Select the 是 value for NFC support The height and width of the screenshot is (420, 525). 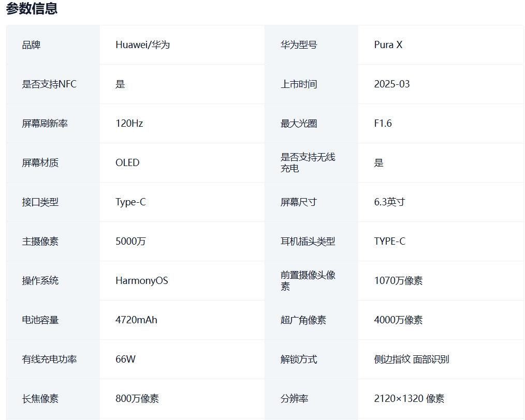click(120, 84)
